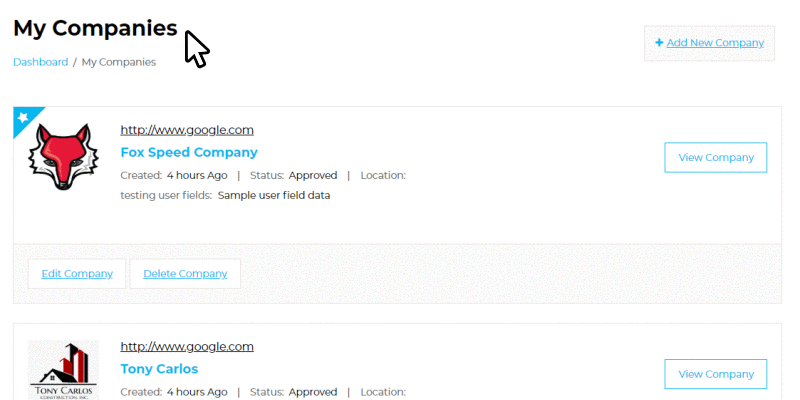This screenshot has height=400, width=800.
Task: Click the Approved status on Tony Carlos
Action: pyautogui.click(x=313, y=392)
